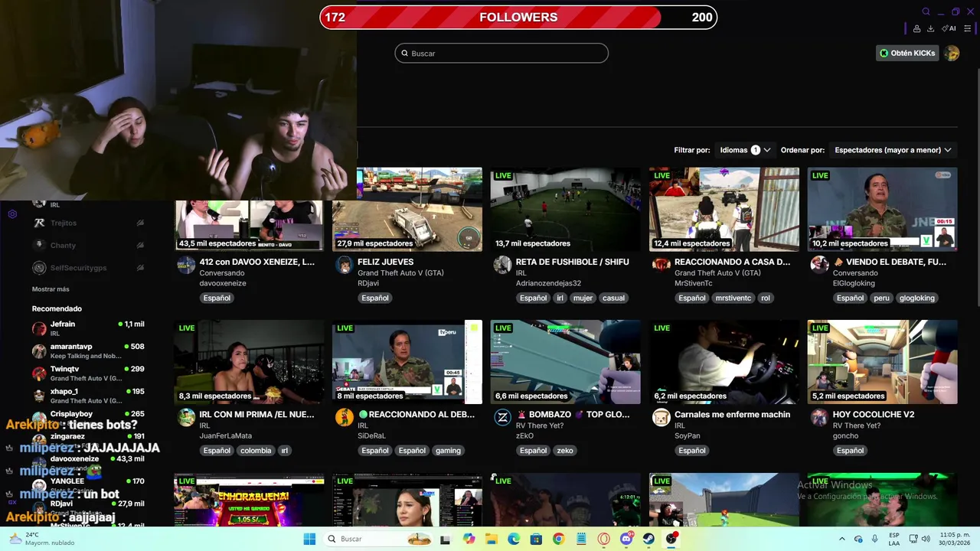Open Discord from the taskbar
Viewport: 980px width, 551px height.
coord(626,539)
